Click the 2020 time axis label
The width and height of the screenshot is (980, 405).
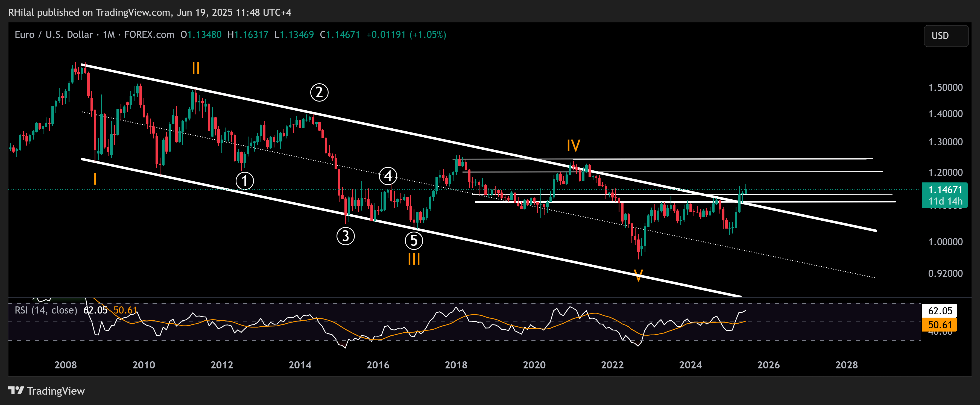click(x=534, y=365)
